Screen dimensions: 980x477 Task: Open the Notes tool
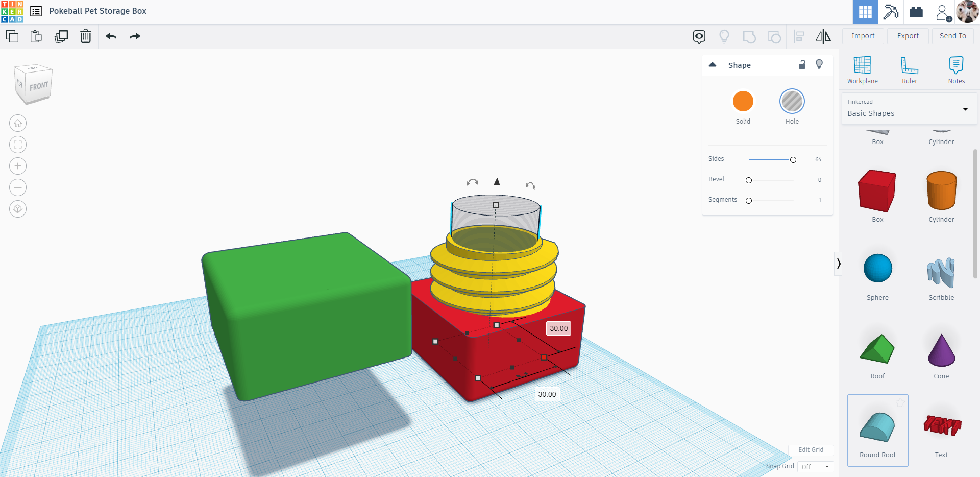(956, 70)
